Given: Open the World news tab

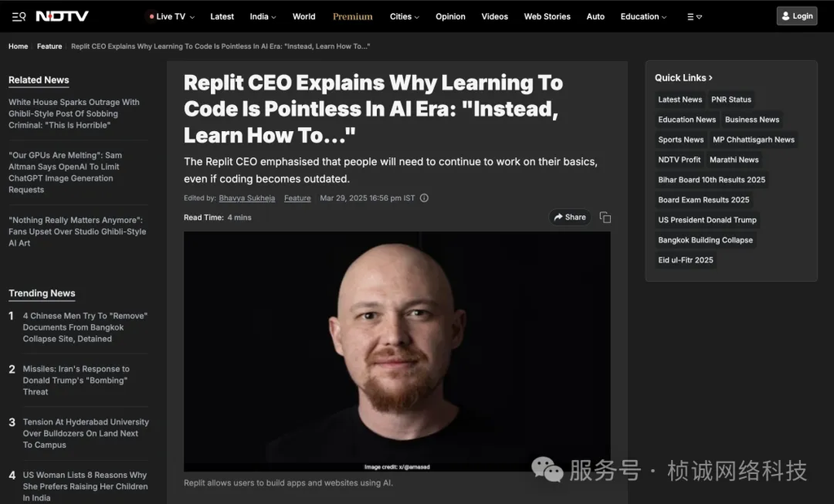Looking at the screenshot, I should 304,16.
